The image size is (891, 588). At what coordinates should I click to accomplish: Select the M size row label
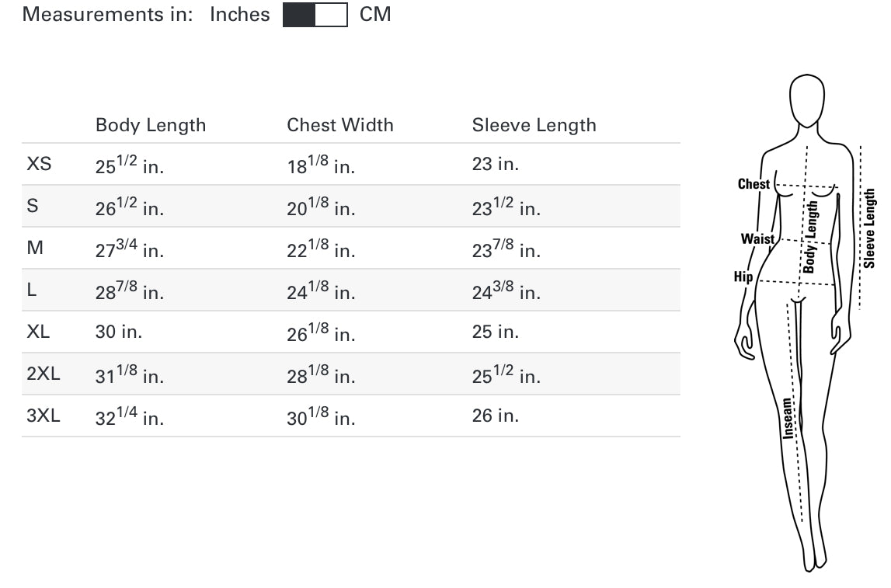click(35, 248)
